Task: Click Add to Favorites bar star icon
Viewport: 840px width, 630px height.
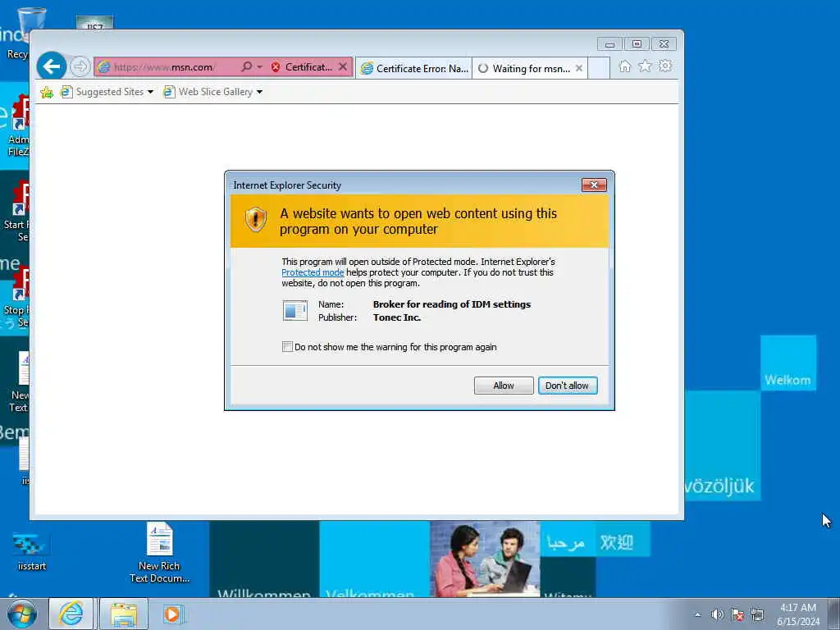Action: pos(47,92)
